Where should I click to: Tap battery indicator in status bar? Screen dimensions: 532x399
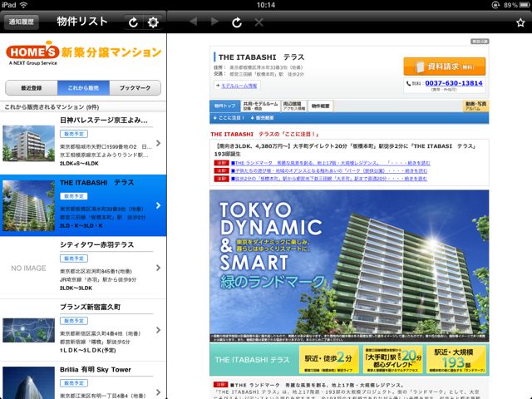525,5
